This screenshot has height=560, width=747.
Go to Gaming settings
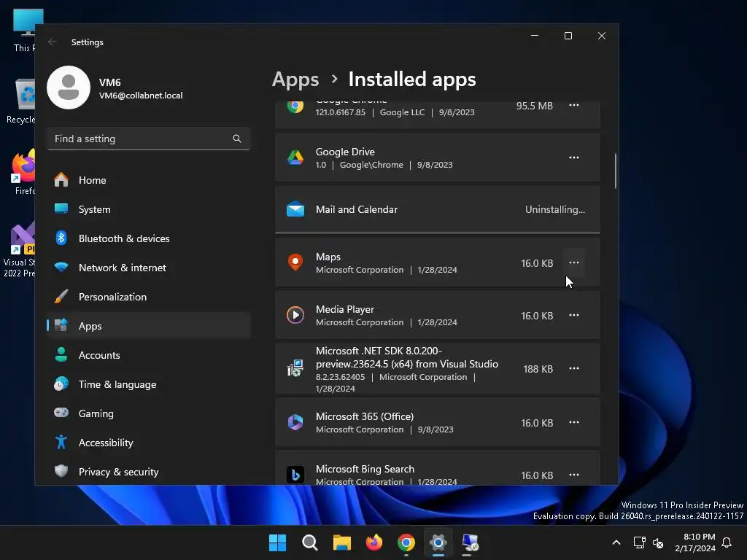click(149, 413)
